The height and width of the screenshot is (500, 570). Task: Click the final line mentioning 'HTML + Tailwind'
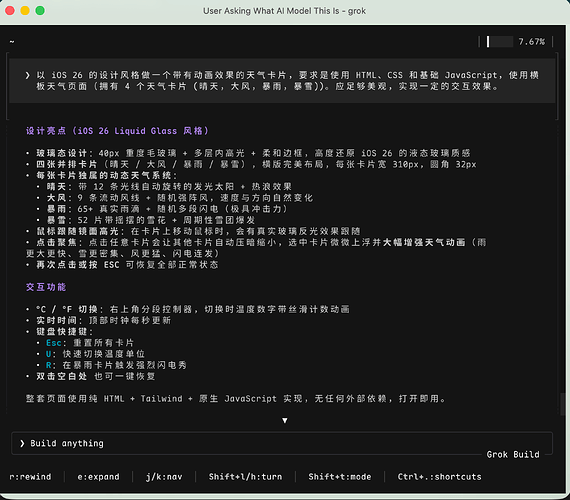[236, 399]
